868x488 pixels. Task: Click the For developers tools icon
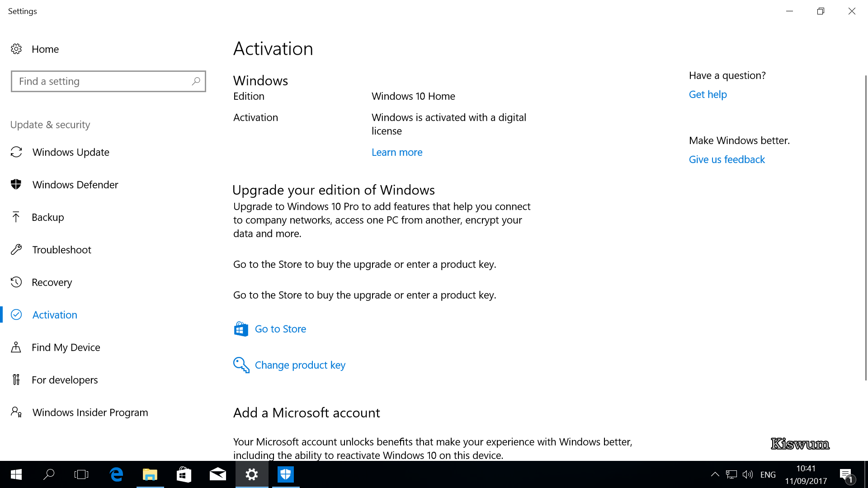(x=16, y=380)
